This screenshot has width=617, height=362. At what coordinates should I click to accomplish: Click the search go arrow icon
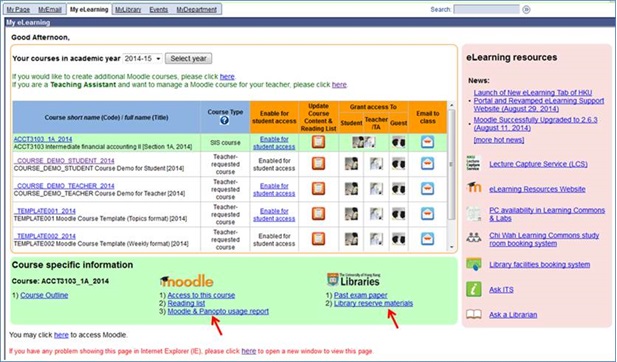[526, 9]
